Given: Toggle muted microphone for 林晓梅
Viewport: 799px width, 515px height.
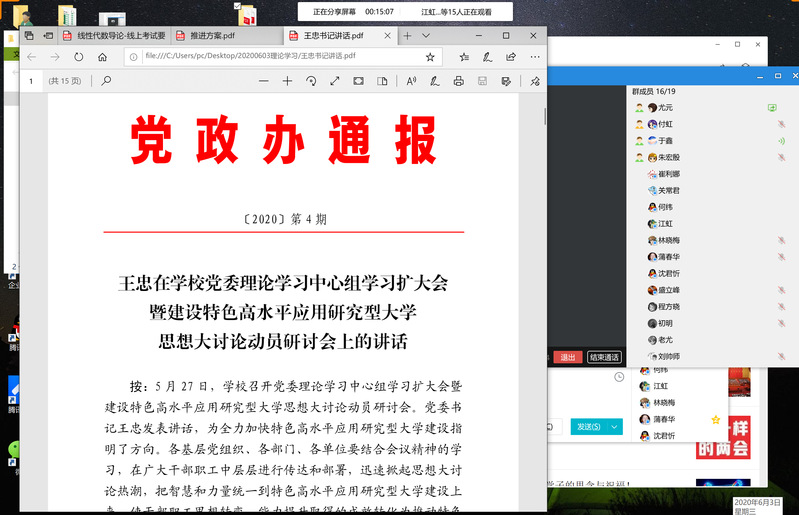Looking at the screenshot, I should click(781, 240).
